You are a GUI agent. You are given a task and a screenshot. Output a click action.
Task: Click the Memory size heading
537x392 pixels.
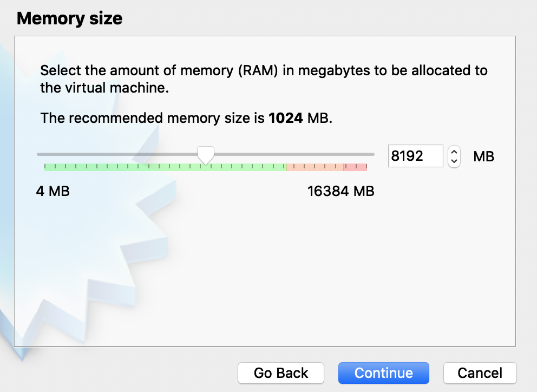pos(69,19)
